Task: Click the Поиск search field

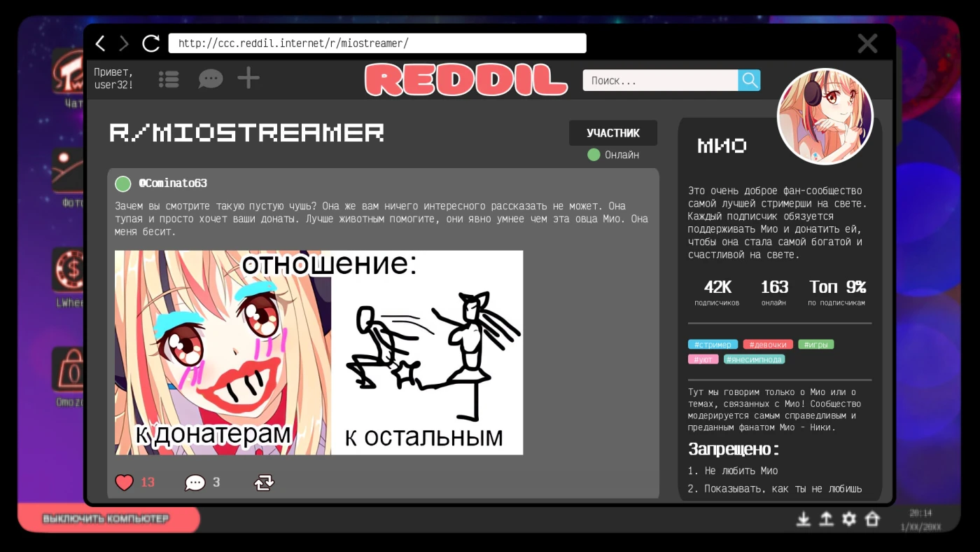Action: 659,81
